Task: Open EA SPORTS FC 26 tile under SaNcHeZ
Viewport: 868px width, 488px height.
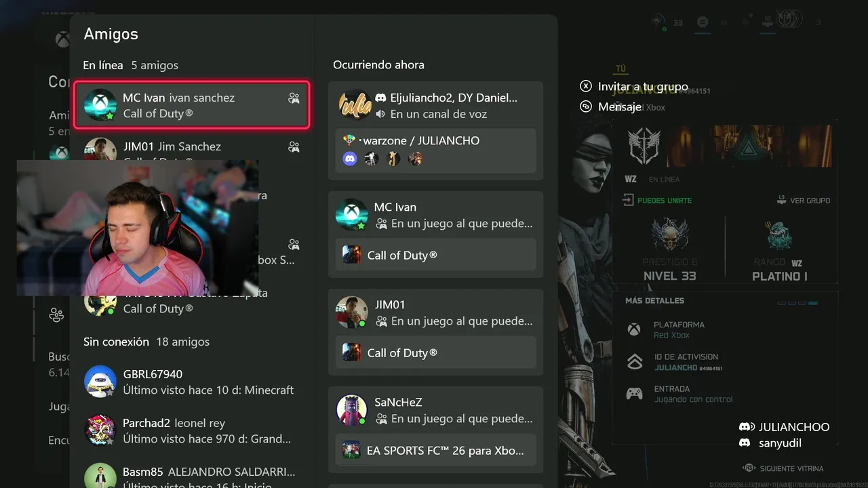Action: pyautogui.click(x=436, y=450)
